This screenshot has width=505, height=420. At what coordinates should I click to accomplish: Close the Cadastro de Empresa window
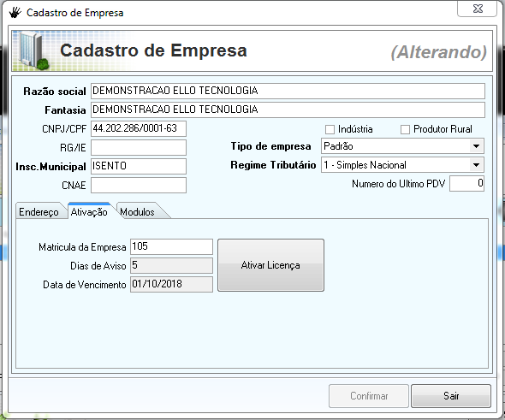point(478,9)
